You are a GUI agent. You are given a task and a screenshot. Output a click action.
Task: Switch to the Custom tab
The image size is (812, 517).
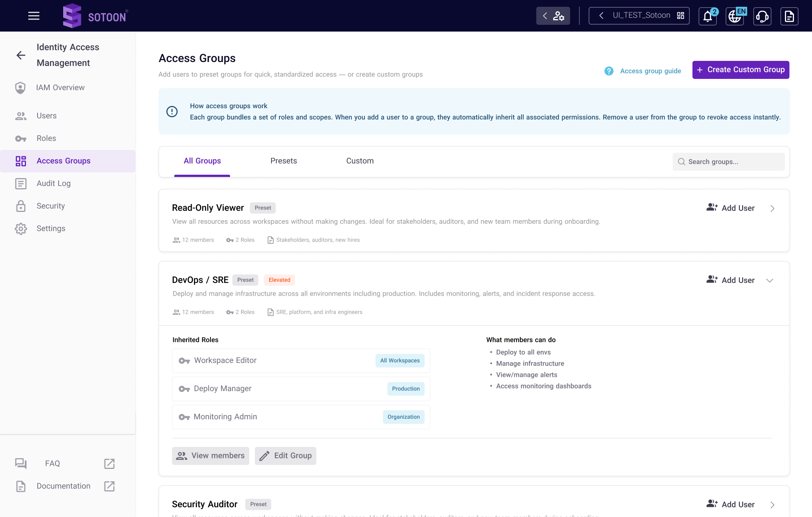(360, 161)
